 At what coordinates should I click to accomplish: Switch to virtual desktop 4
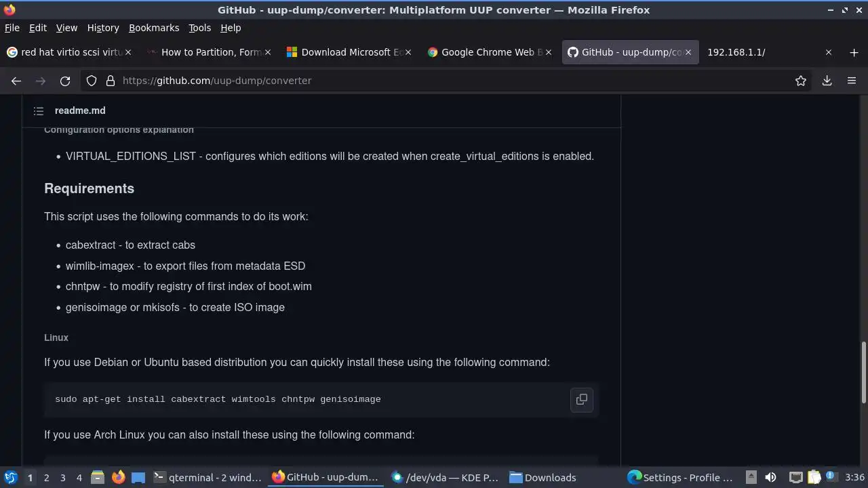pyautogui.click(x=79, y=477)
